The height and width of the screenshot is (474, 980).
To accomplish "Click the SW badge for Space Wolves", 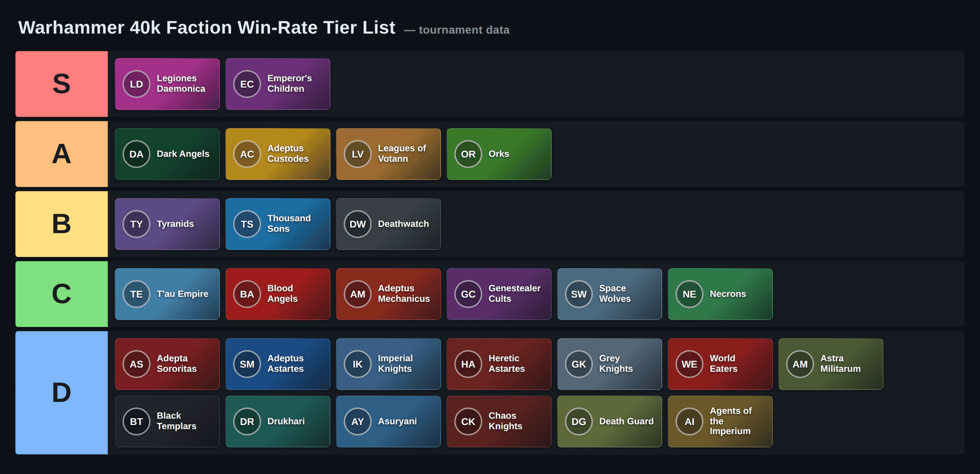I will click(579, 294).
